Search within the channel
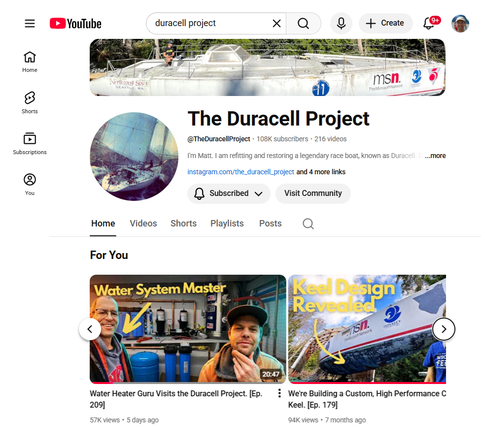Viewport: 481px width, 448px height. coord(308,224)
